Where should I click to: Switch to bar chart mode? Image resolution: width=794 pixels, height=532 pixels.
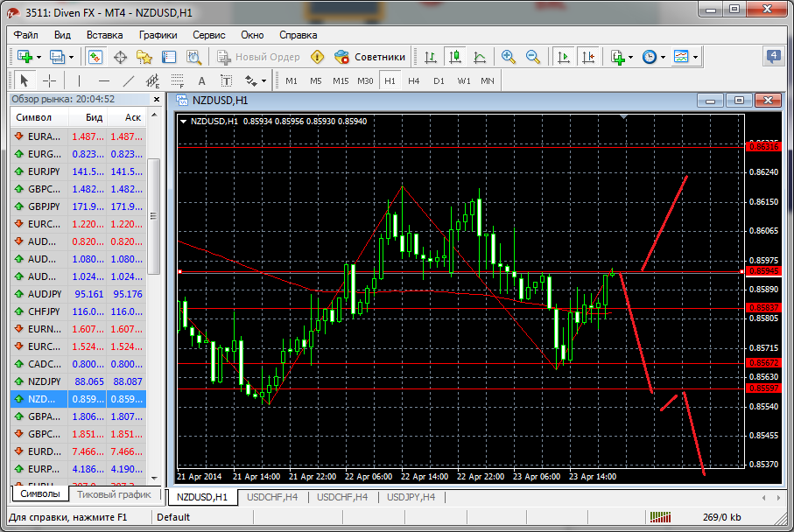click(x=431, y=57)
